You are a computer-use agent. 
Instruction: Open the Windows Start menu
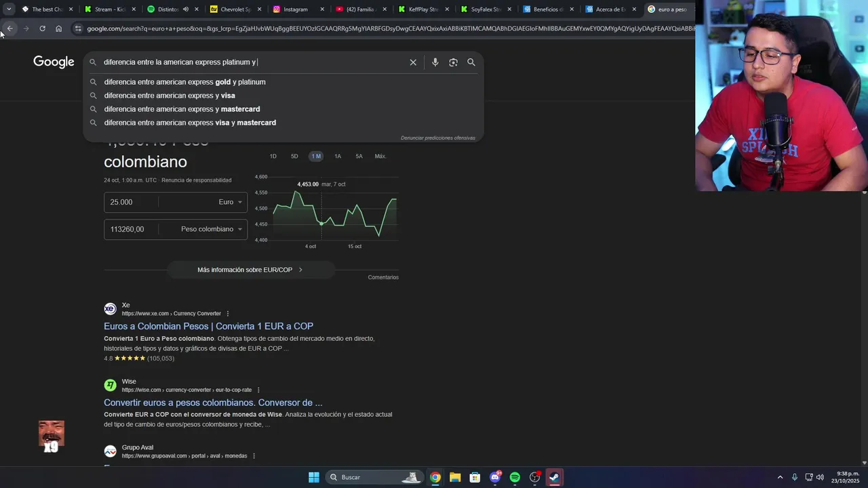314,477
